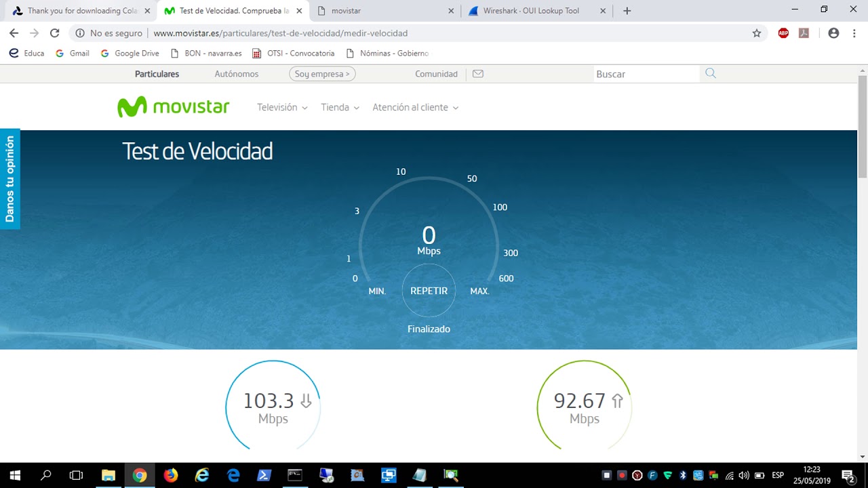Go back to the previous page
868x488 pixels.
(14, 33)
